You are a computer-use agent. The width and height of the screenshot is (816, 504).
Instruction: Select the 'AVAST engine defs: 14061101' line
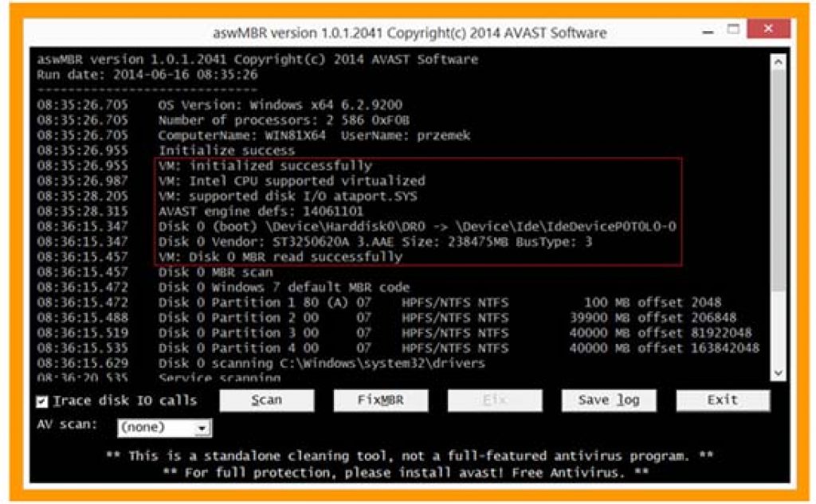[x=261, y=211]
